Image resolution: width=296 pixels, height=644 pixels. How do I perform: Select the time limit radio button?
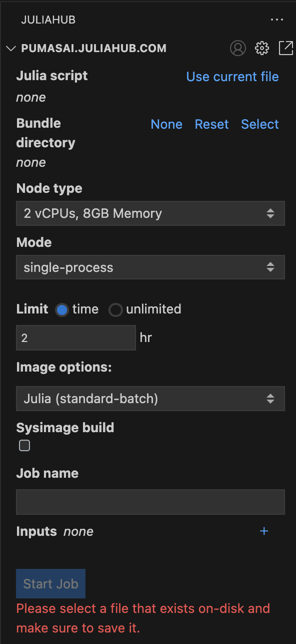click(62, 310)
